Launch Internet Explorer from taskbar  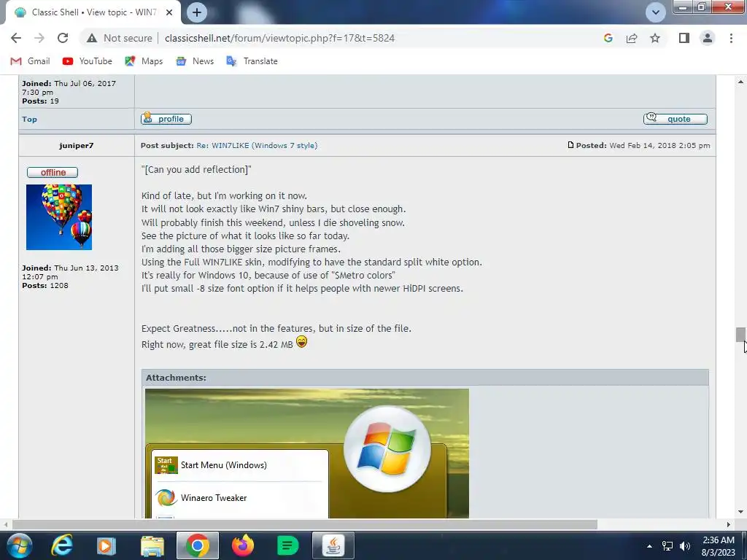pyautogui.click(x=62, y=545)
